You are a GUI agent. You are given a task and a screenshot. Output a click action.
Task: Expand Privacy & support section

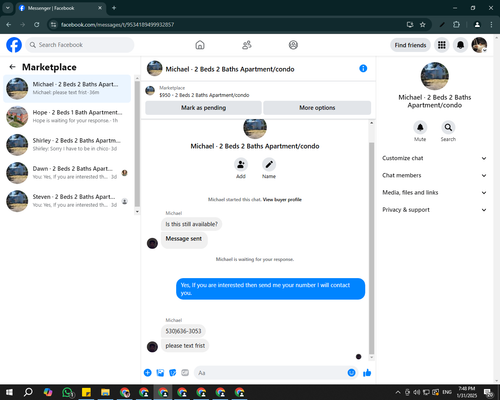[434, 210]
